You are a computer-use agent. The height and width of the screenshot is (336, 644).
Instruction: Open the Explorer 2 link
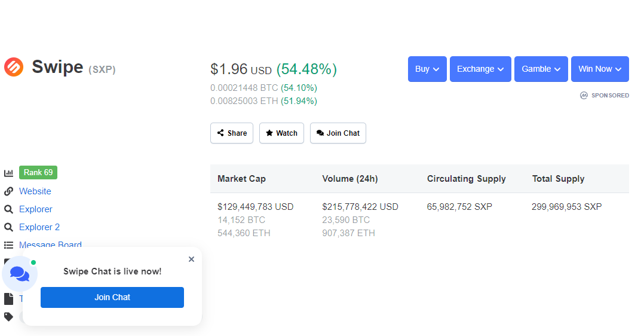click(x=39, y=227)
